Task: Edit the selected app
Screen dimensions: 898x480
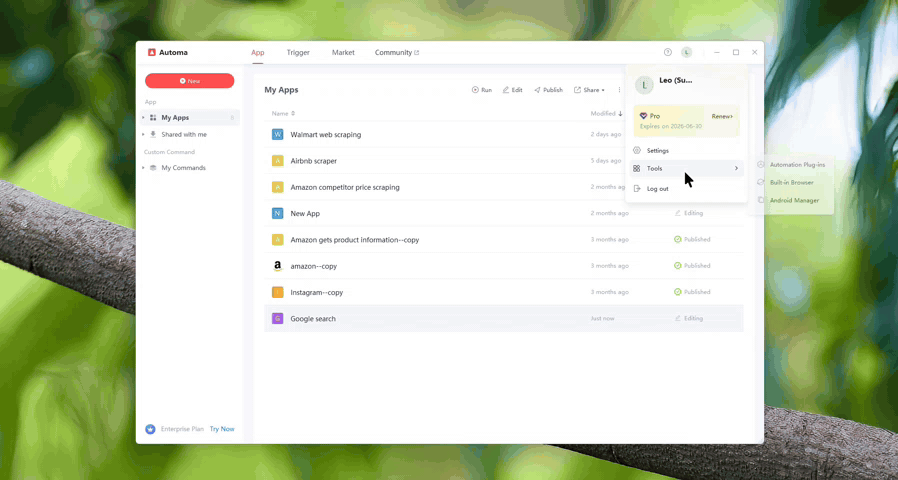Action: click(513, 90)
